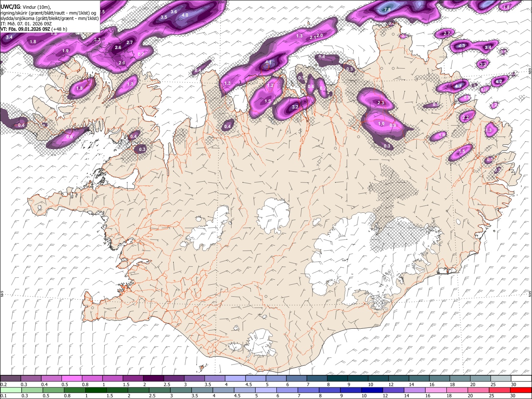Click the 2.2 label in East Iceland
The height and width of the screenshot is (399, 532).
(465, 118)
